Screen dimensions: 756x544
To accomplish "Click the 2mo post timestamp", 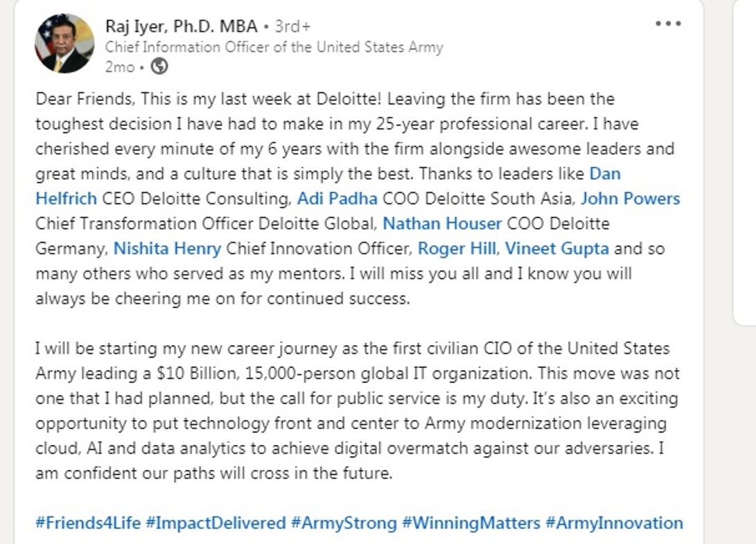I will [120, 67].
